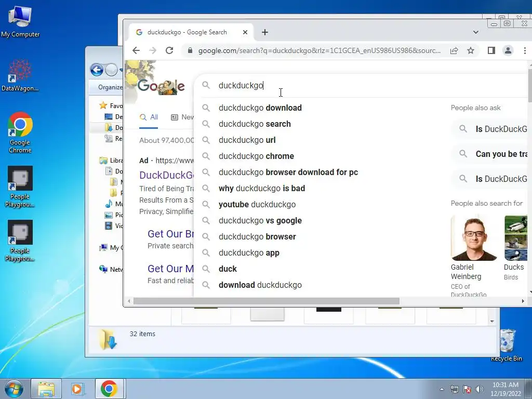
Task: Select the 'download duckduckgo' suggestion
Action: coord(260,285)
